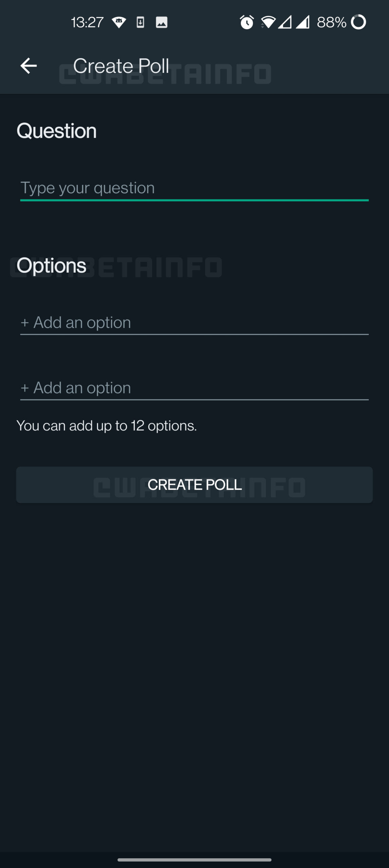Tap the download notification icon

point(140,22)
